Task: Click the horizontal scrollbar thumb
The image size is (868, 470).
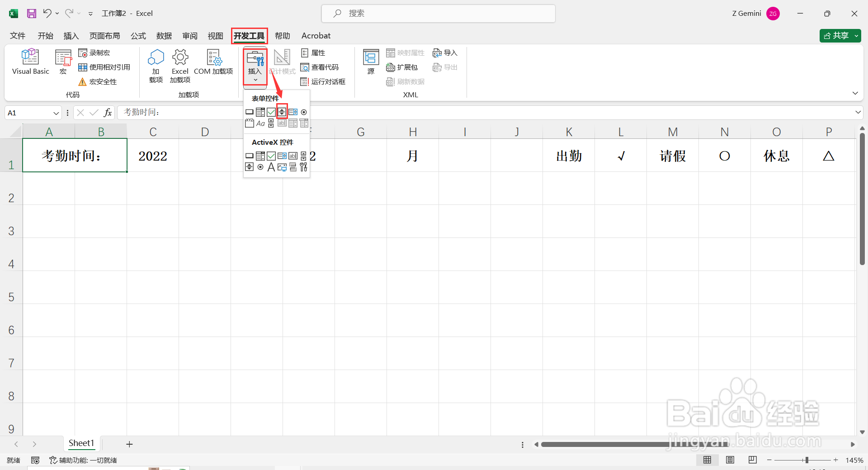Action: click(634, 445)
